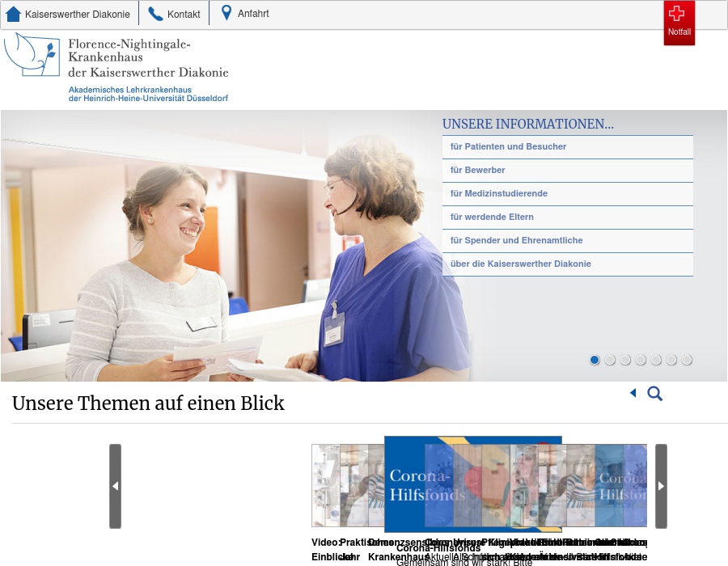Screen dimensions: 728x566
Task: Click the search magnifier icon
Action: coord(654,394)
